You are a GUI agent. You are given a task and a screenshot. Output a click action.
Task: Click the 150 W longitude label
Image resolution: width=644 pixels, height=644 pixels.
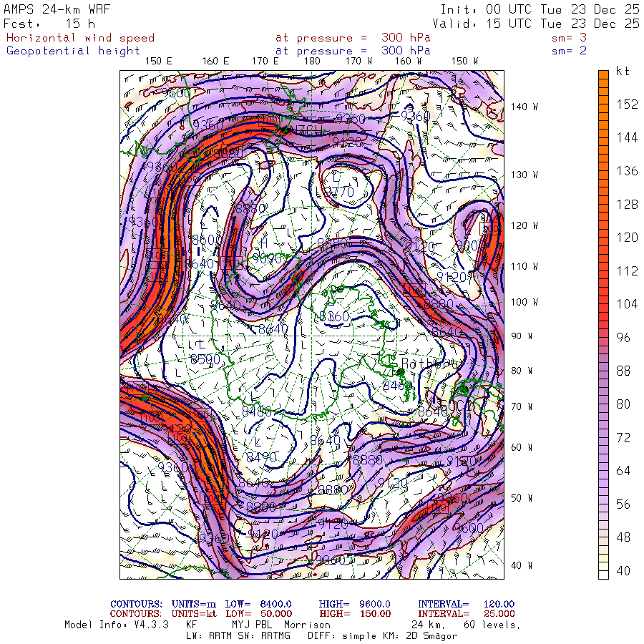464,62
